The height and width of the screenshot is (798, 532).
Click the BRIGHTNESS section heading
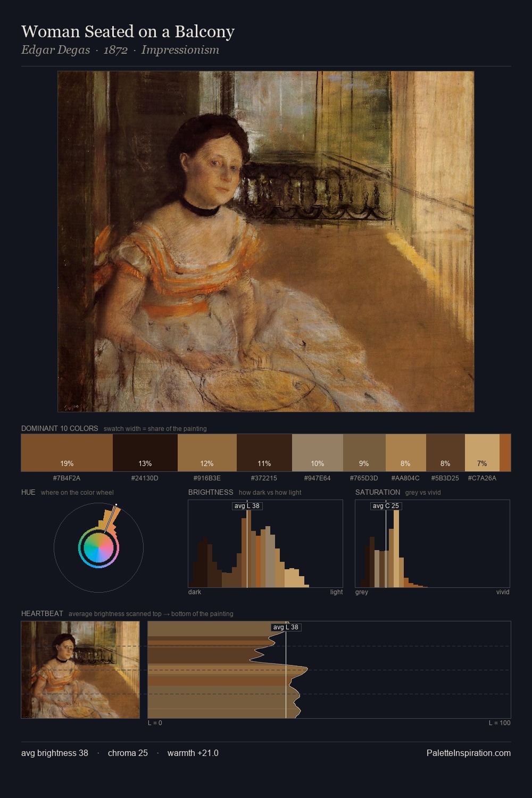(x=211, y=492)
